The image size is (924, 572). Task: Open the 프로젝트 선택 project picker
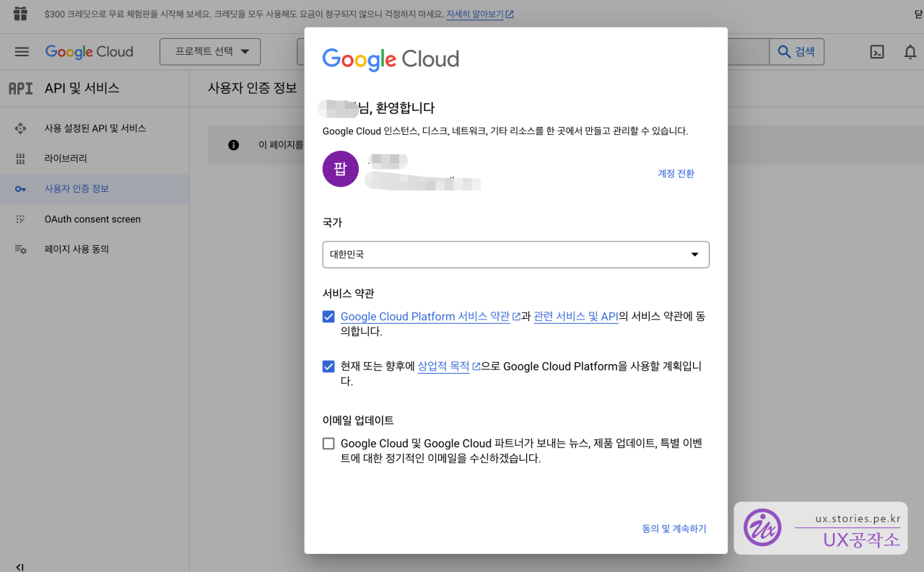210,52
